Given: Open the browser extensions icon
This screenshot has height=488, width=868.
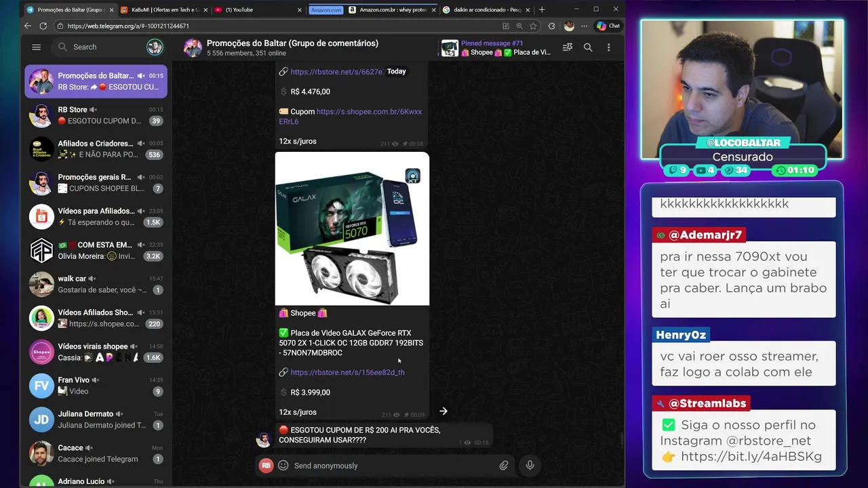Looking at the screenshot, I should point(551,26).
